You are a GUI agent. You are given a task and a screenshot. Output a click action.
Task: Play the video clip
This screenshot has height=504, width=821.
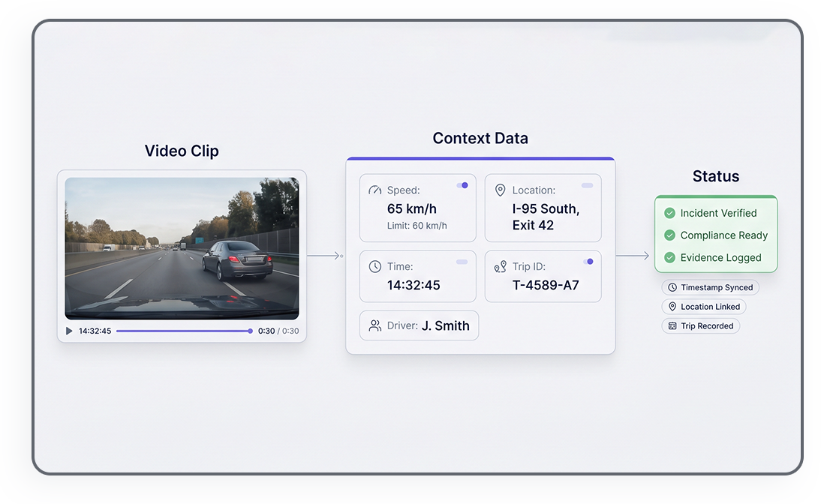pos(69,331)
